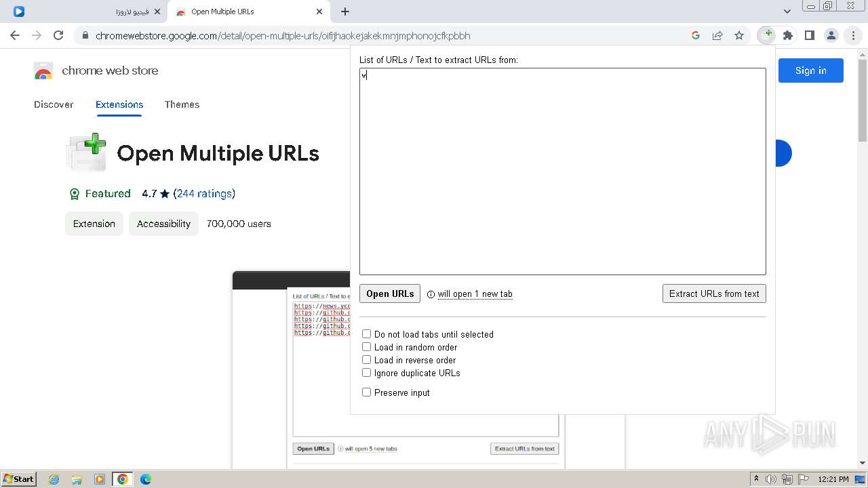Viewport: 868px width, 488px height.
Task: Close the Arabic video tab
Action: click(157, 12)
